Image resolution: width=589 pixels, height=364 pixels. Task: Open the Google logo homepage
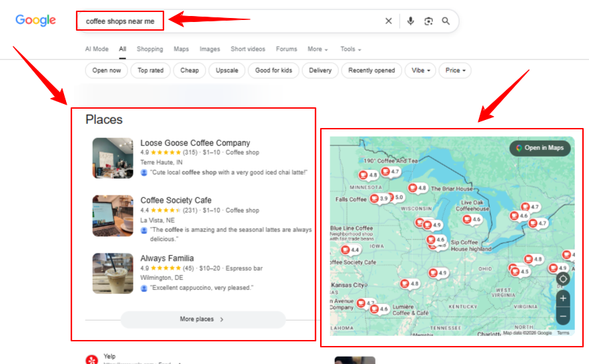coord(35,20)
